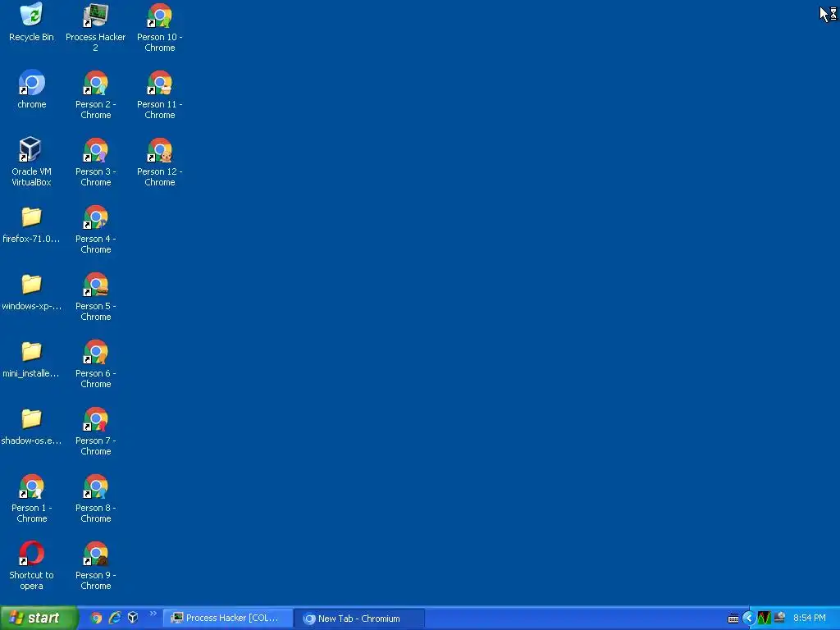Screen dimensions: 840x630
Task: Select the Person 5 - Chrome shortcut
Action: point(95,297)
